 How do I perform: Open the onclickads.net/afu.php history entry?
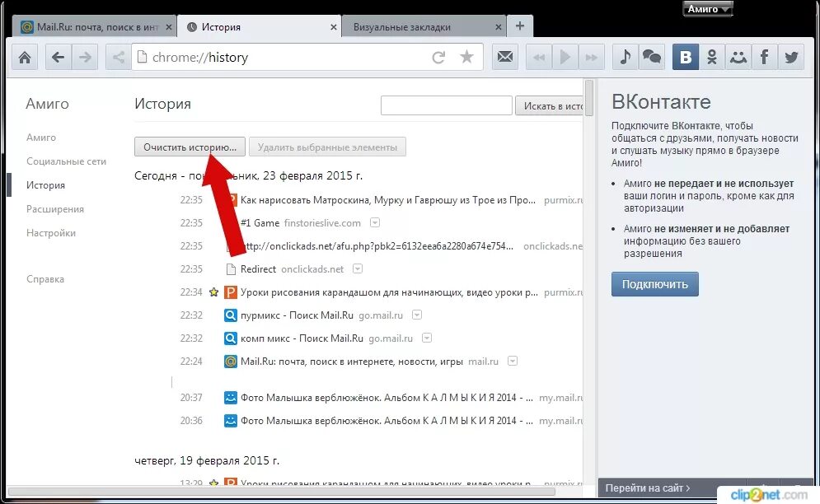point(377,245)
